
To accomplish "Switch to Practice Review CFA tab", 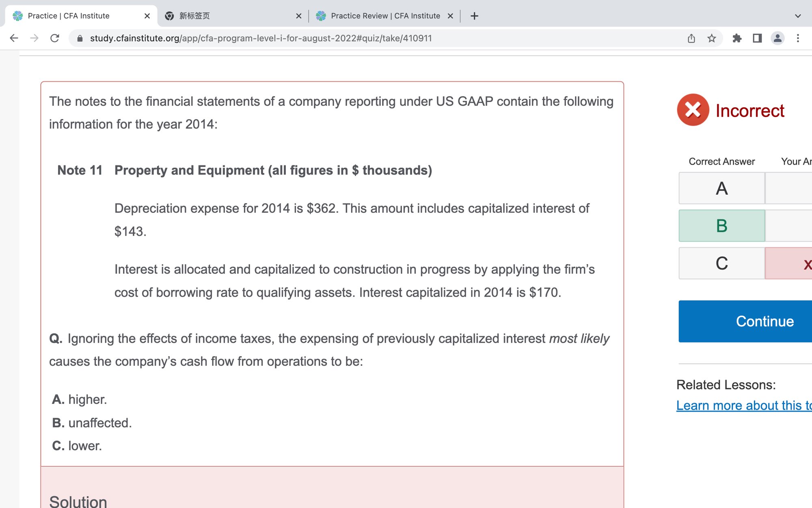I will [x=385, y=16].
